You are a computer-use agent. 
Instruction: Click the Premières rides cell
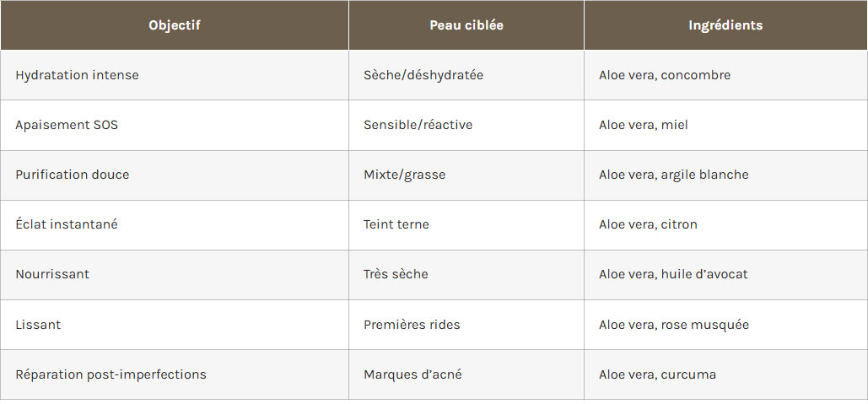coord(412,325)
